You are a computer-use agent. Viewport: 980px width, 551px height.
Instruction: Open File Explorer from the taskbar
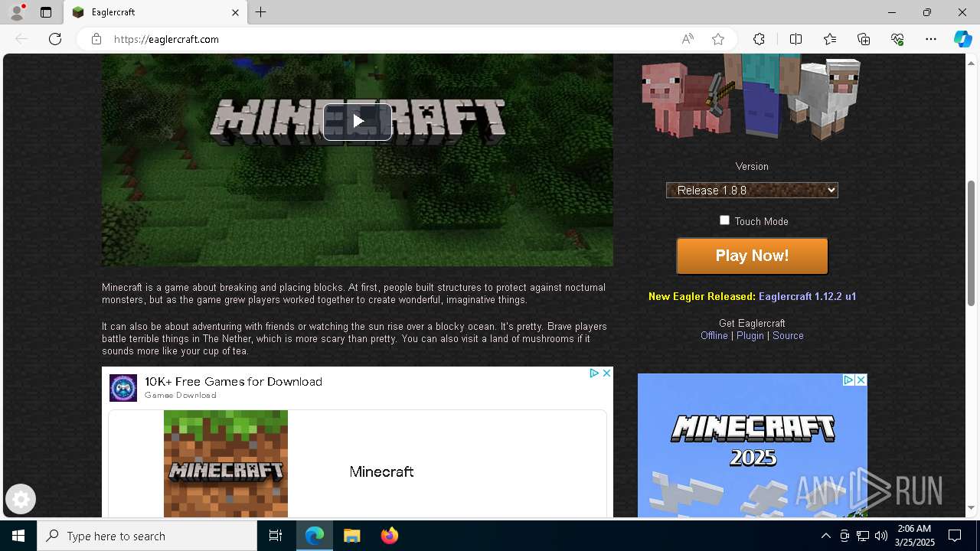[351, 536]
